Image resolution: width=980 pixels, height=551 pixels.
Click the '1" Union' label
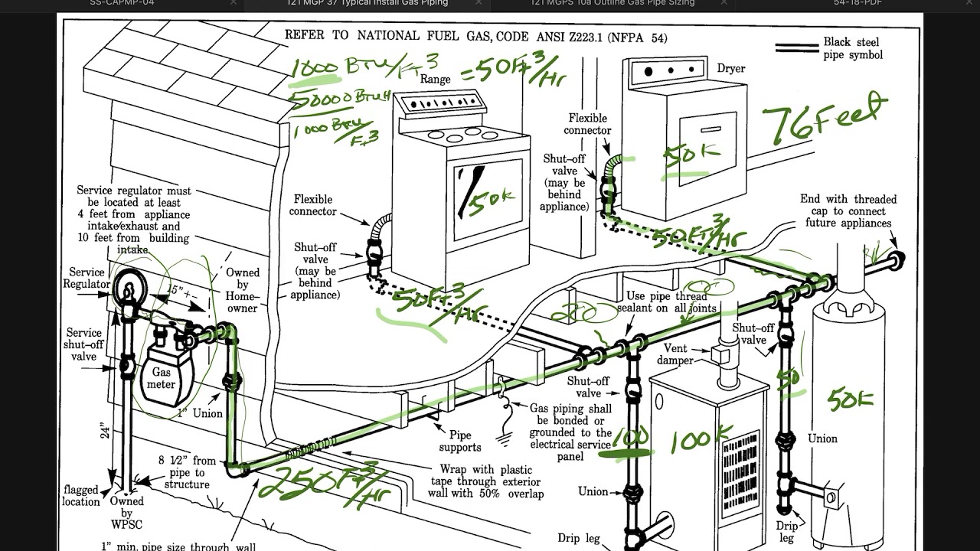200,413
